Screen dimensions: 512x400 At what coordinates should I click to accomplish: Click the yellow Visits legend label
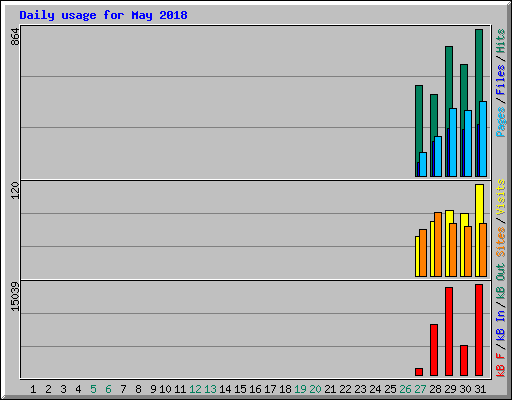501,197
